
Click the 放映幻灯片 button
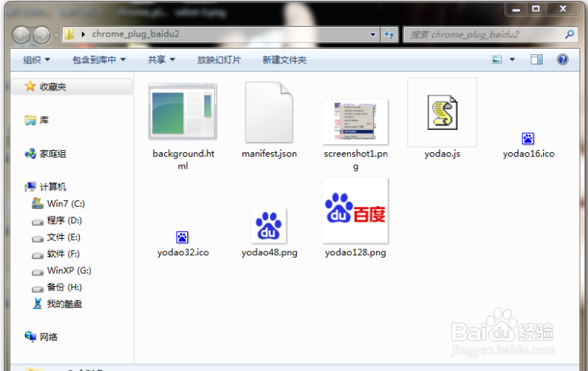[219, 60]
